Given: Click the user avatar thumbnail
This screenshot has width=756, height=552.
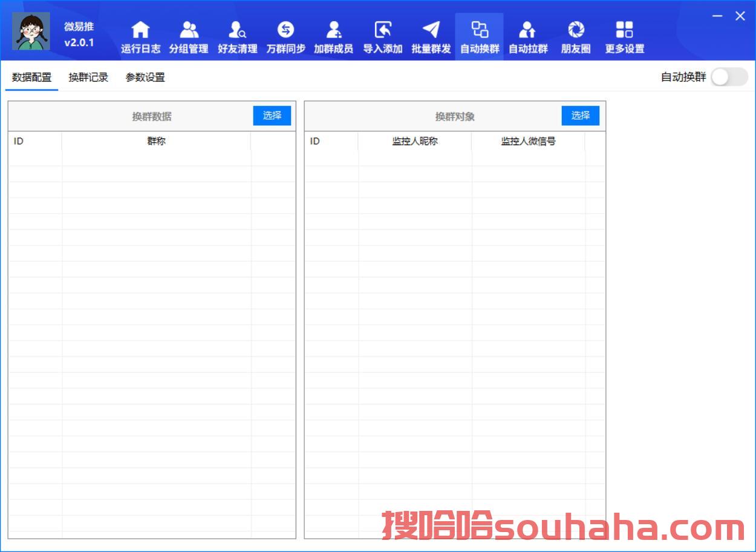Looking at the screenshot, I should pos(31,31).
